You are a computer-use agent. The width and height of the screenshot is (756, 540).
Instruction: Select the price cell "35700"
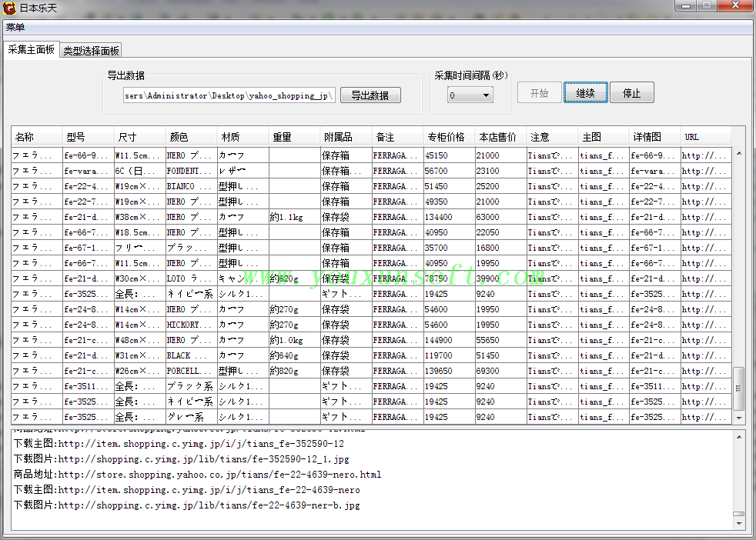click(450, 248)
